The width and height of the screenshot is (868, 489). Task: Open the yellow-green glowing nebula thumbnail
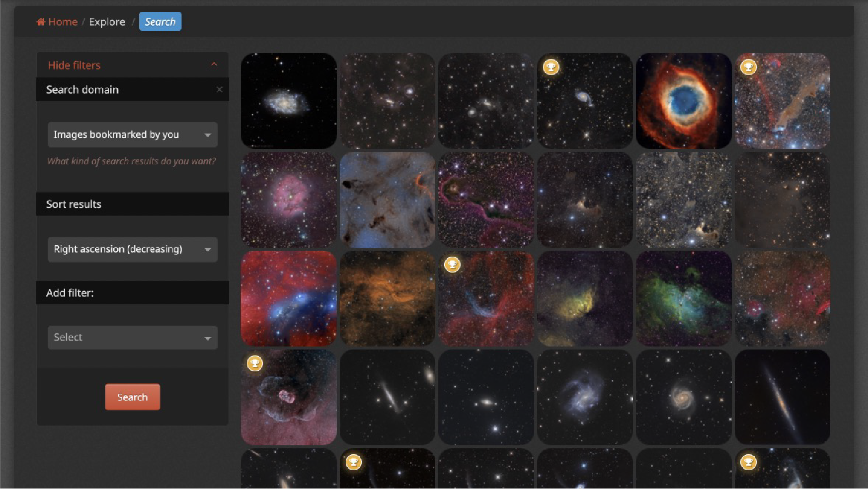[585, 298]
